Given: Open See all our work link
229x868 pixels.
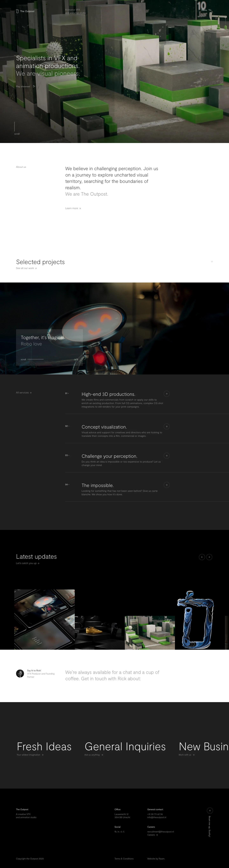Looking at the screenshot, I should [x=26, y=268].
